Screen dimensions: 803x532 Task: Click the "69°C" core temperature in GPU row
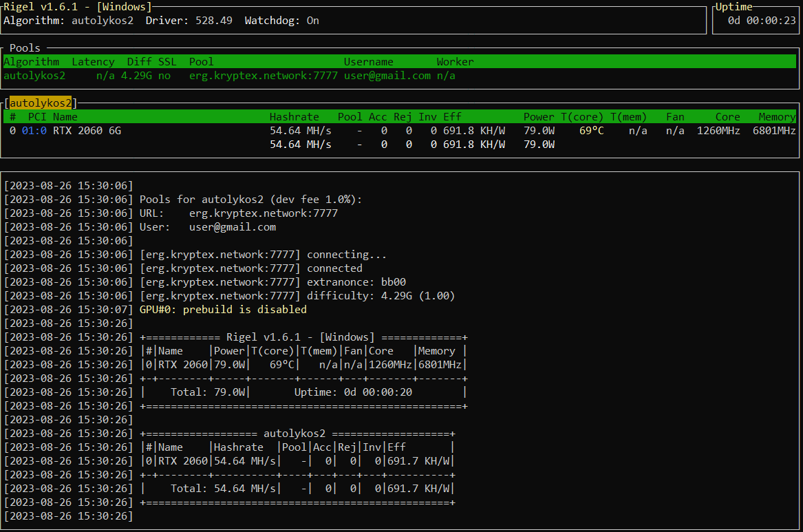tap(592, 131)
